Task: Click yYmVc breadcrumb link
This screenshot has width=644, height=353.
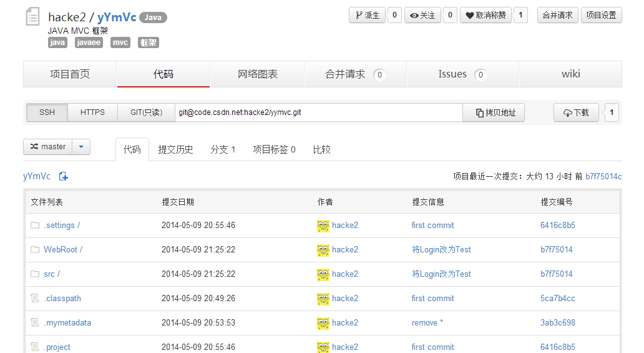Action: [x=37, y=176]
